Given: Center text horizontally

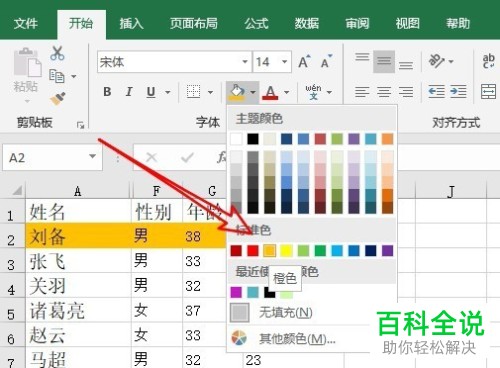Looking at the screenshot, I should 384,92.
